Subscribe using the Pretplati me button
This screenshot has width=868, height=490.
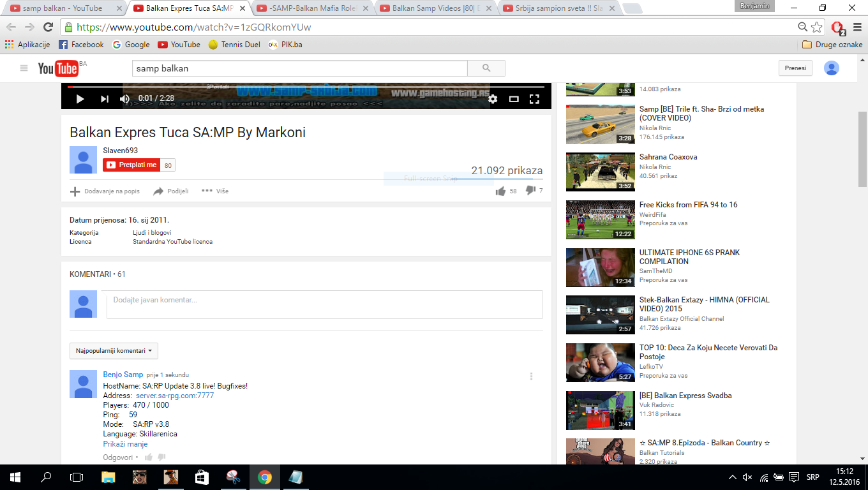click(x=131, y=165)
